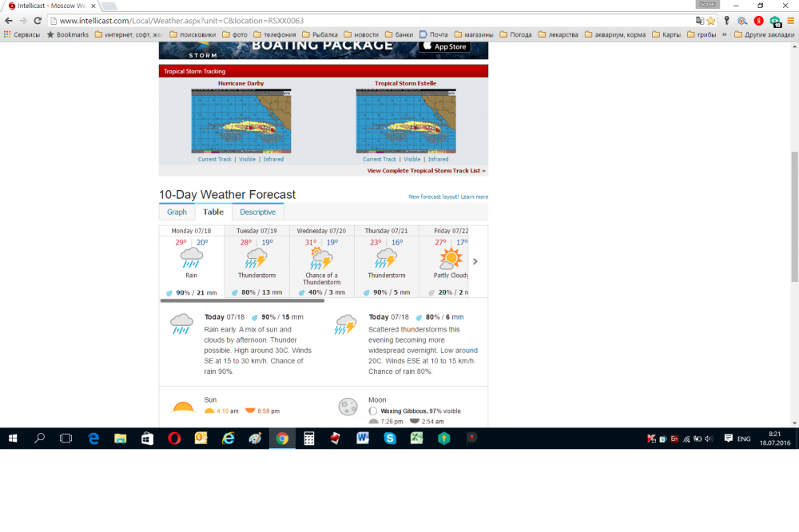Click the browser back arrow
The image size is (799, 532).
click(9, 21)
